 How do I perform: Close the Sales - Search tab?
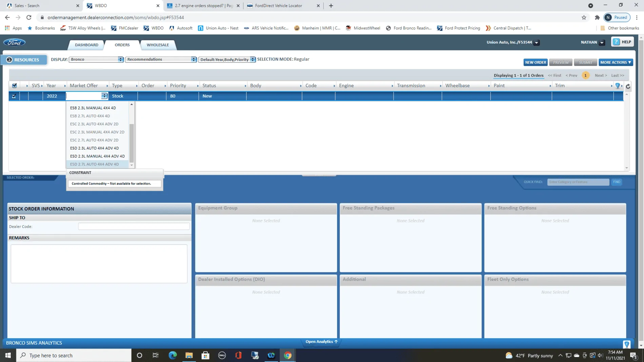(78, 6)
